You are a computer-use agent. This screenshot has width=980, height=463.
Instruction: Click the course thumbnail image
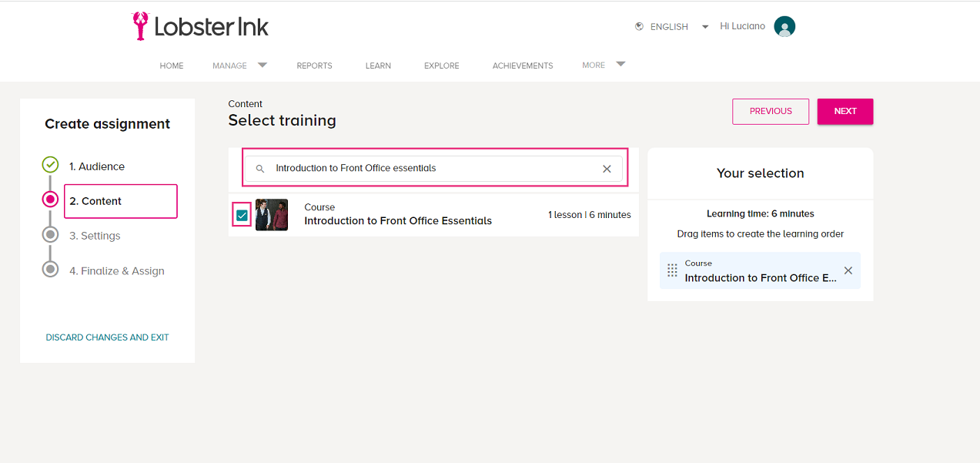click(272, 215)
